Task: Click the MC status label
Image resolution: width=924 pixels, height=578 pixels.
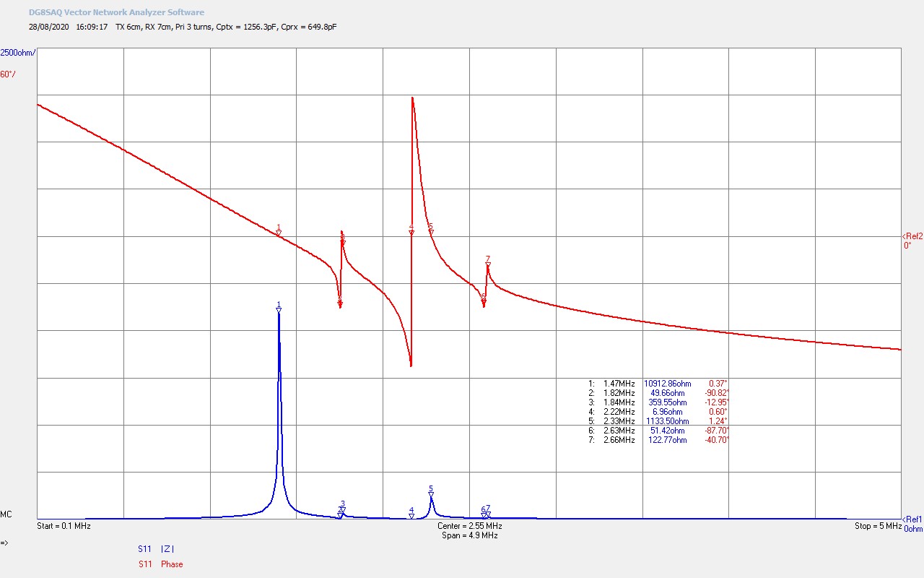Action: pos(6,514)
